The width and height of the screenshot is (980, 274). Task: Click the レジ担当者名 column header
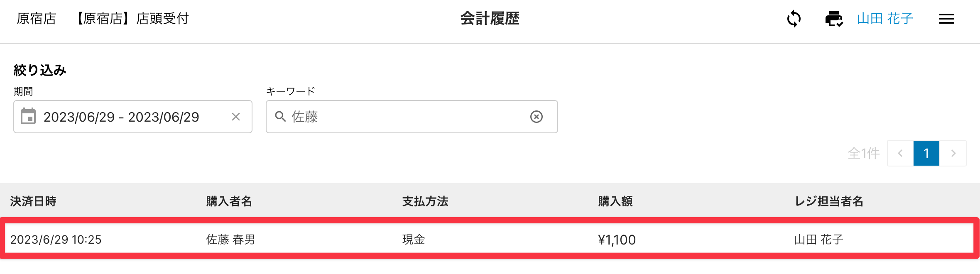(828, 201)
